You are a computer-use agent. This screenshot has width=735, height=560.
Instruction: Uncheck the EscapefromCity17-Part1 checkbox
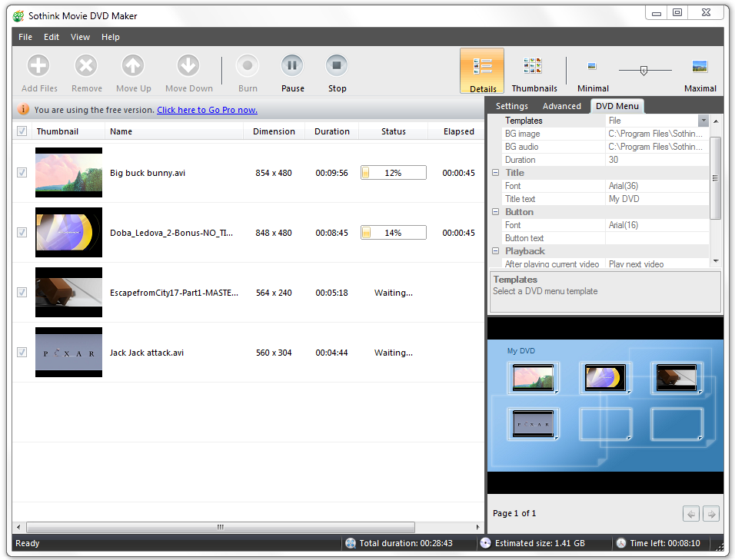[x=22, y=293]
